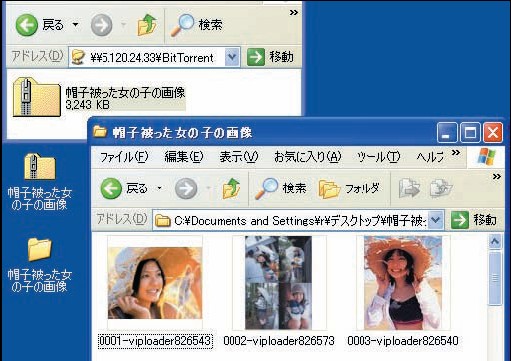Click the Copy To toolbar icon

(x=441, y=188)
